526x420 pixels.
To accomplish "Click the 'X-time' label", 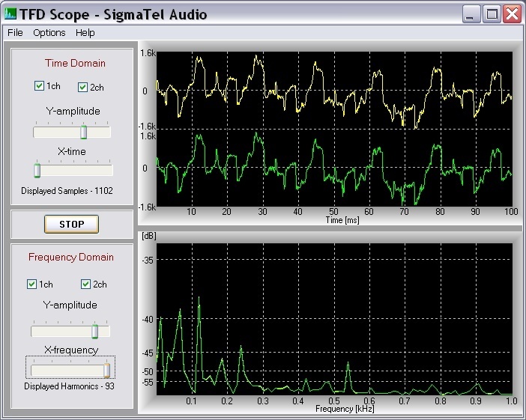I will pos(72,151).
